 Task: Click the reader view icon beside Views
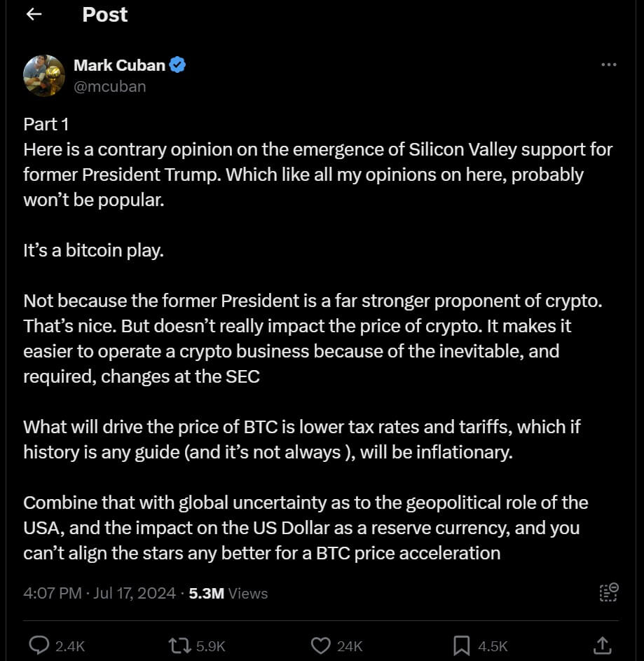[608, 592]
